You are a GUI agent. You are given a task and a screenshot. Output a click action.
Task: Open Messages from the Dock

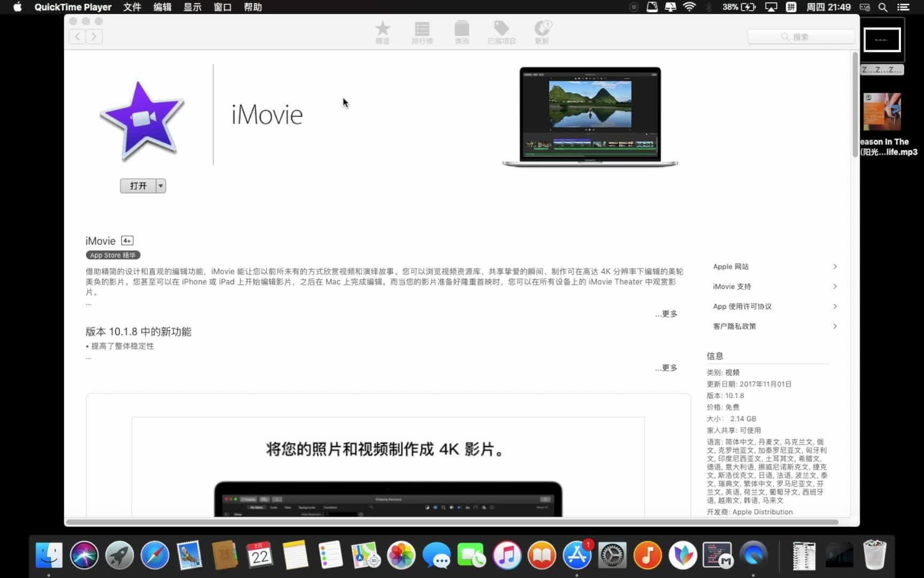click(x=436, y=555)
